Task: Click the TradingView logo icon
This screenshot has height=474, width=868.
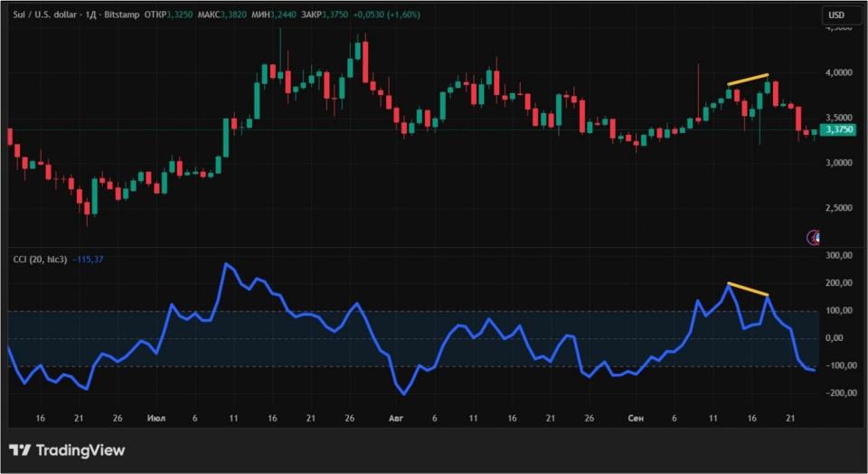Action: pyautogui.click(x=21, y=450)
